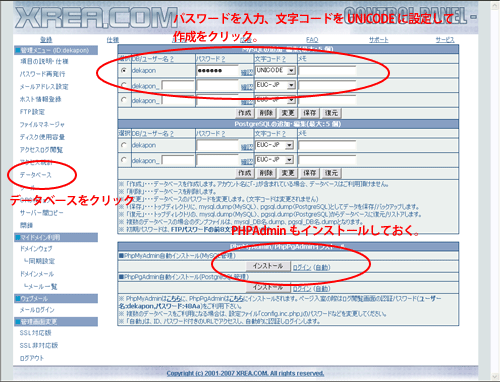Click ログアウト in the sidebar
Screen dimensions: 500x382
click(x=32, y=358)
